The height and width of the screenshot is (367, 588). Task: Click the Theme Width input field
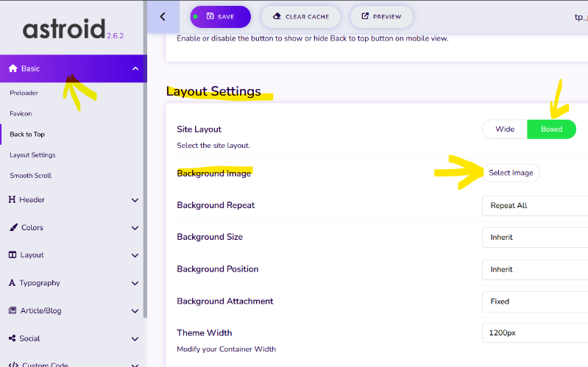point(535,333)
